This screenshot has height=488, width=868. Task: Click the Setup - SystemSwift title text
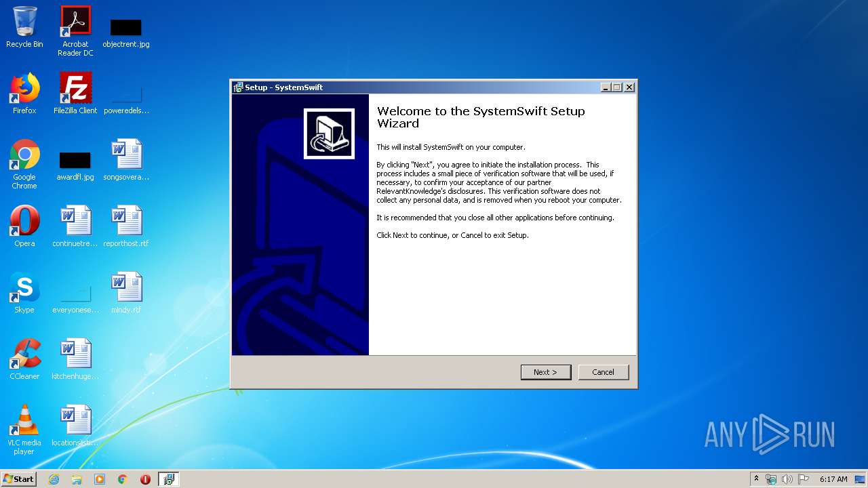coord(284,87)
